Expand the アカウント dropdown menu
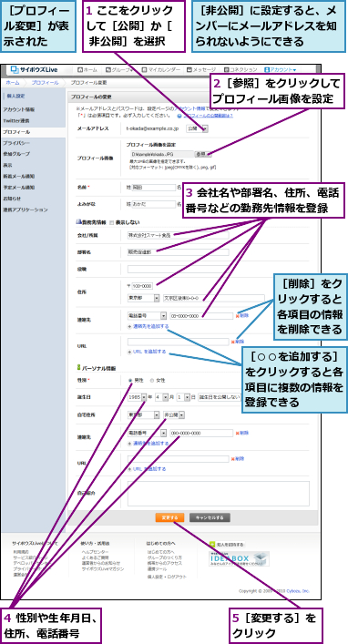Image resolution: width=348 pixels, height=644 pixels. click(x=281, y=70)
